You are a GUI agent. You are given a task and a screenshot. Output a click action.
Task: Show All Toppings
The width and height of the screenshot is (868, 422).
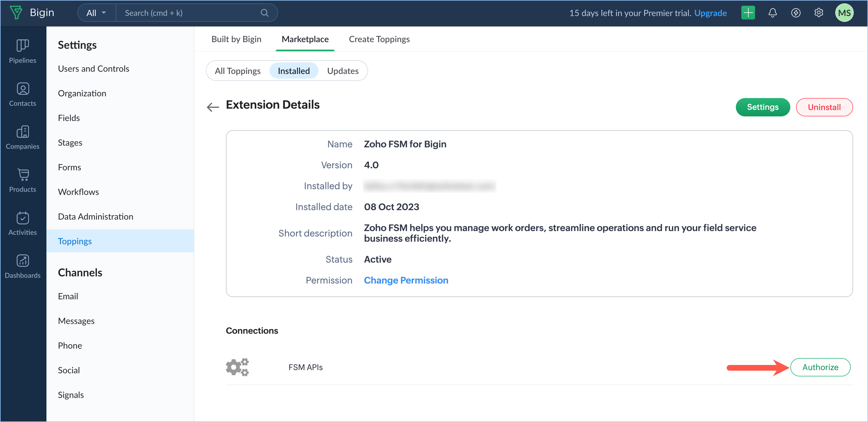pyautogui.click(x=238, y=71)
